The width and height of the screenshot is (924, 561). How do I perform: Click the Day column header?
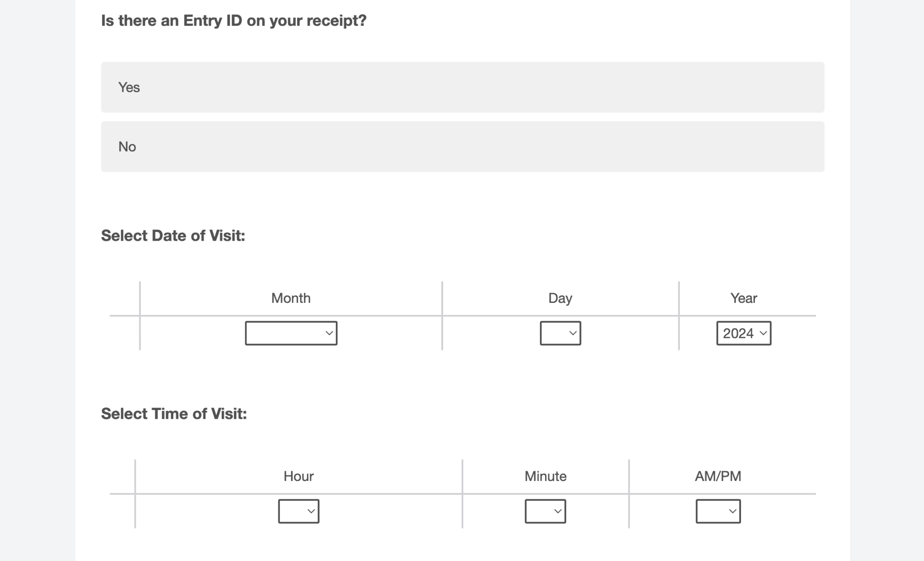pyautogui.click(x=560, y=298)
